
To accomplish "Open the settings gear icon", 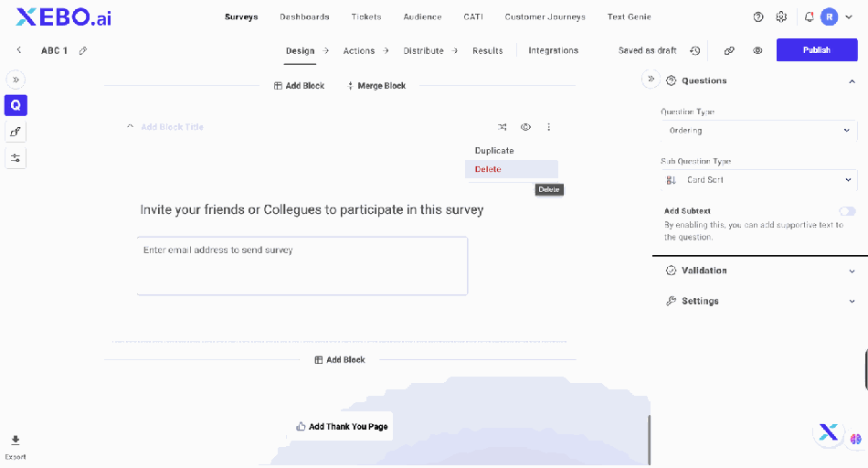I will click(x=781, y=17).
